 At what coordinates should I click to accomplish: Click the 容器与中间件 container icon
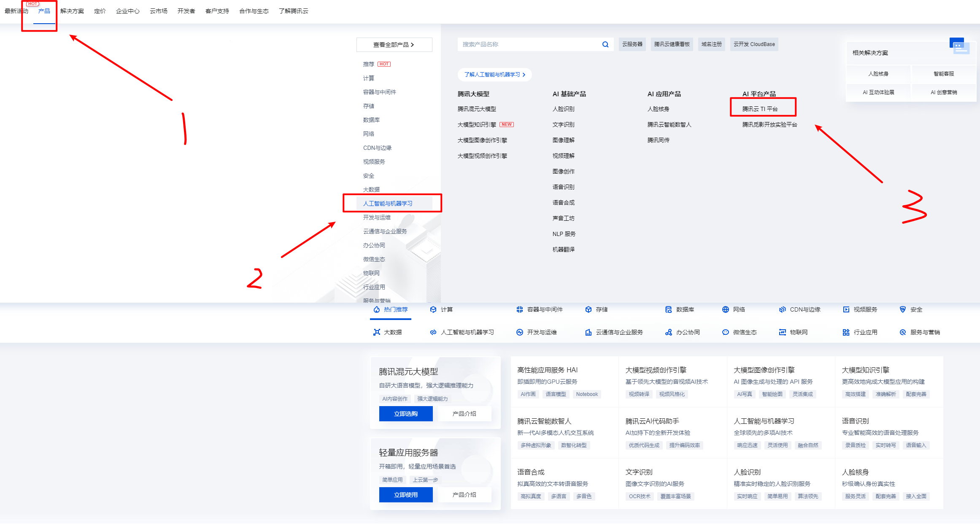[x=519, y=309]
